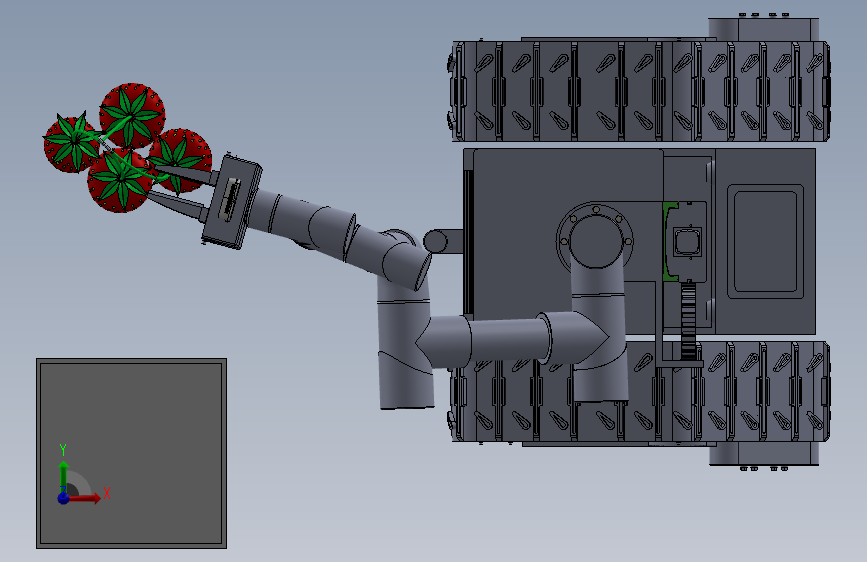Select the rectangular gripper mounting plate
The image size is (867, 562).
pyautogui.click(x=231, y=202)
